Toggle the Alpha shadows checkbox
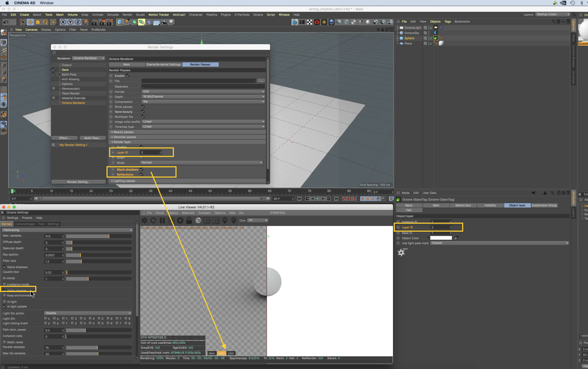Viewport: 588px width, 369px height. pos(4,267)
